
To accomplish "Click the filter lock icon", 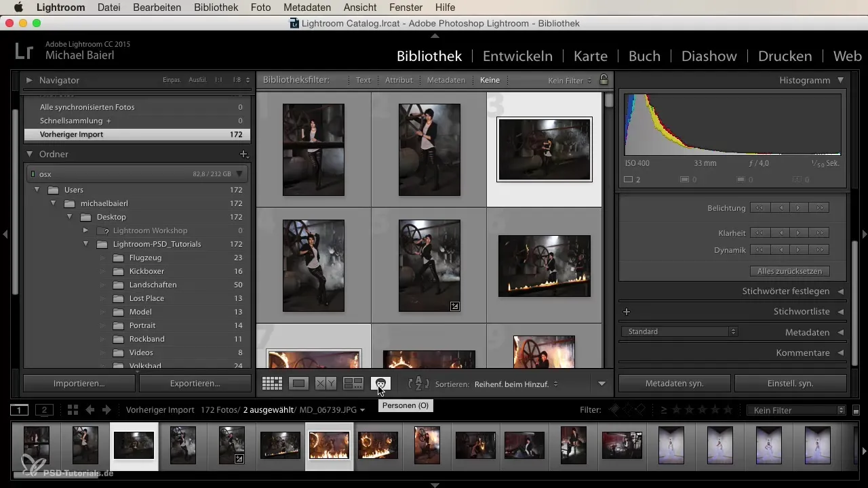I will pos(604,80).
